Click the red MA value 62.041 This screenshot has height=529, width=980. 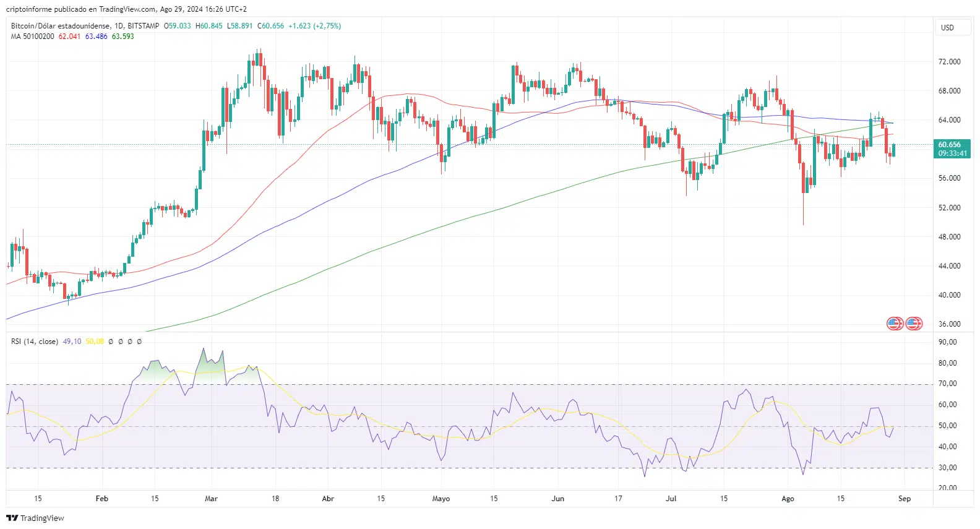coord(69,37)
